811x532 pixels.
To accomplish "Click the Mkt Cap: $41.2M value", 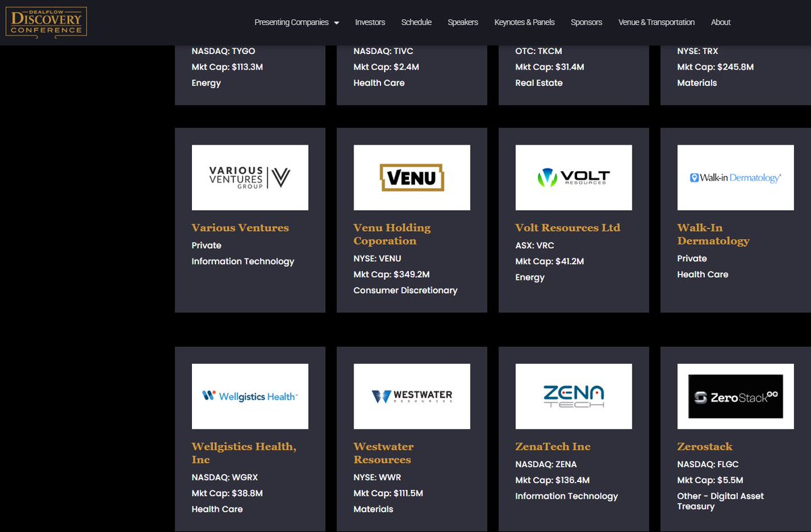I will (x=550, y=262).
